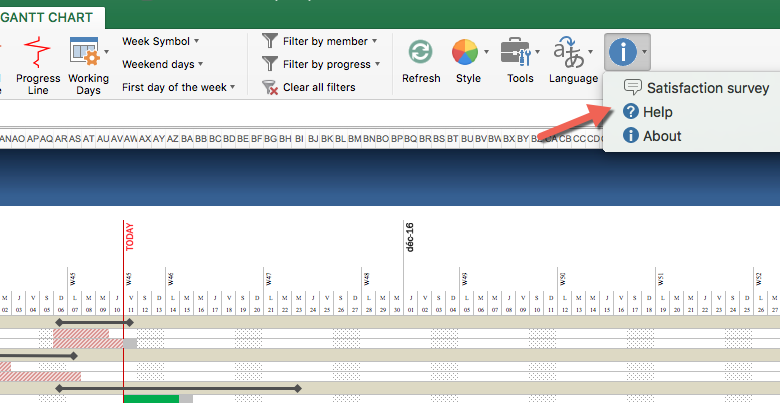Select Satisfaction survey from the menu
Image resolution: width=780 pixels, height=403 pixels.
[x=706, y=88]
